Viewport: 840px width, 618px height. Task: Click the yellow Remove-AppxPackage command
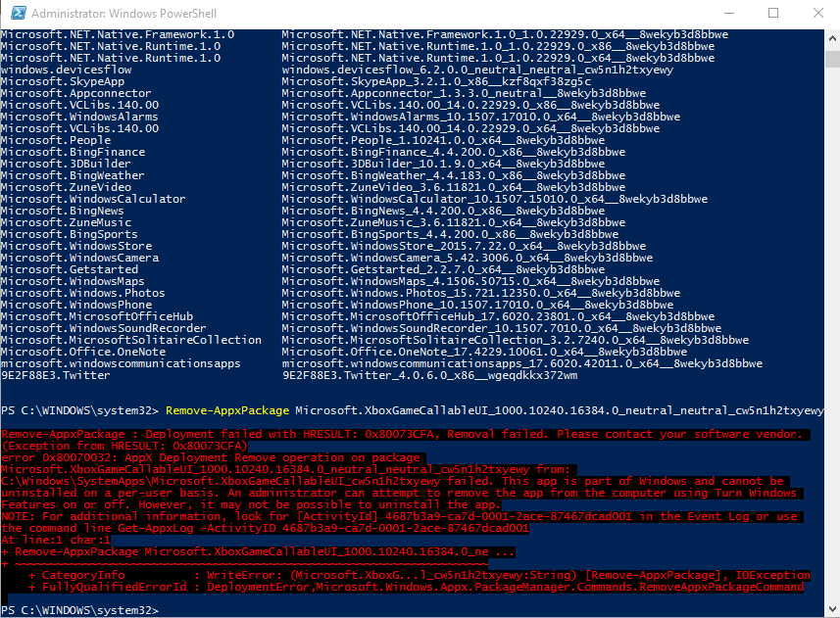coord(227,410)
